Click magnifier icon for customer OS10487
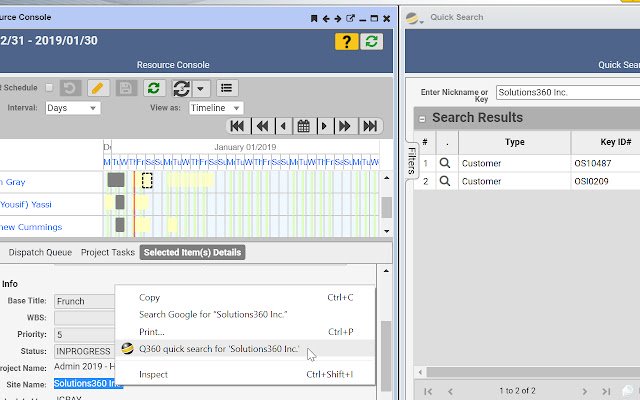 (445, 163)
